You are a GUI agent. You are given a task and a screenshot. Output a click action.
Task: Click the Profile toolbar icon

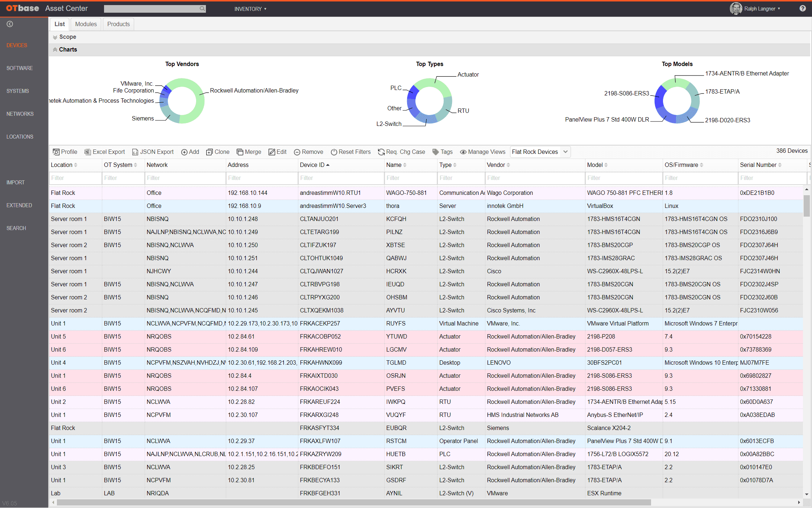[56, 152]
